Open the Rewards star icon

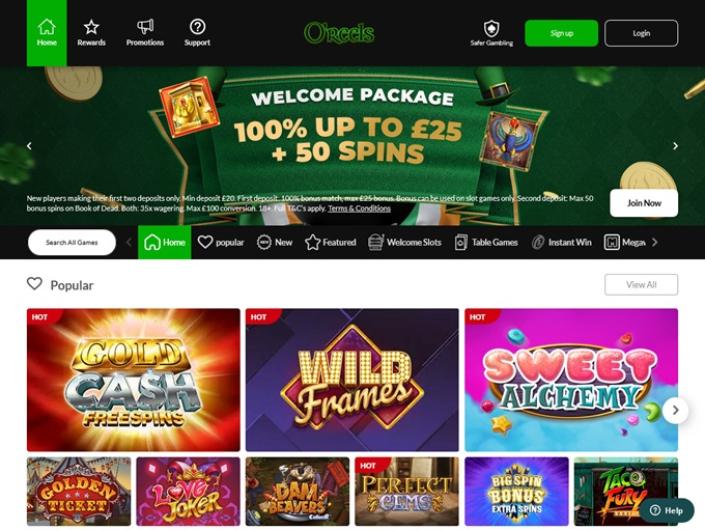[x=91, y=27]
